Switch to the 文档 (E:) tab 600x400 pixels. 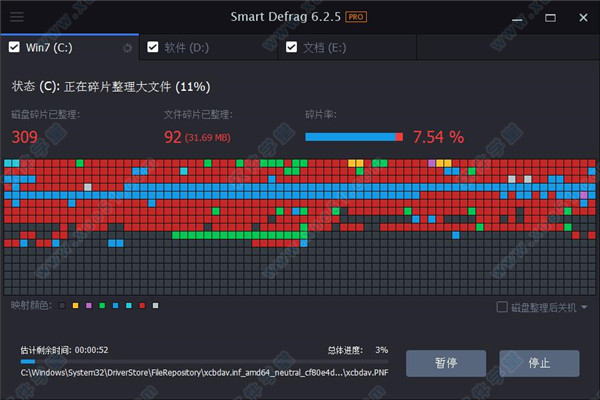[x=347, y=47]
